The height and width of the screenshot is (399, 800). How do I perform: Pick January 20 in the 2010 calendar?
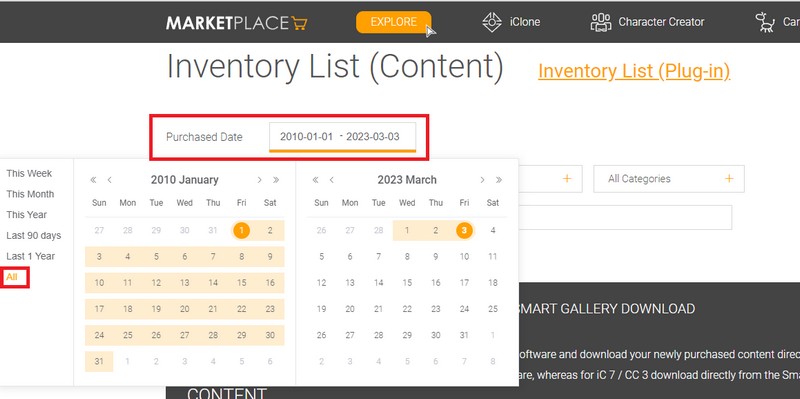[185, 309]
